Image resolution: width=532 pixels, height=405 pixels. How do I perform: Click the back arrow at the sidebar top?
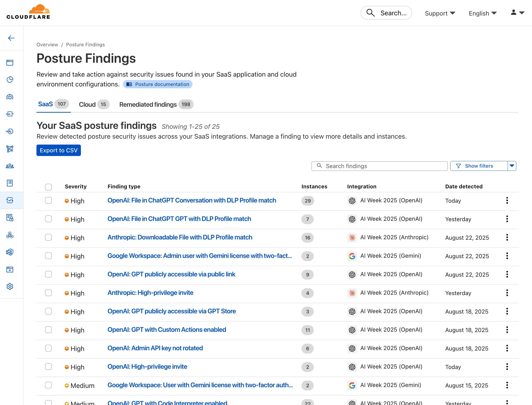click(11, 38)
